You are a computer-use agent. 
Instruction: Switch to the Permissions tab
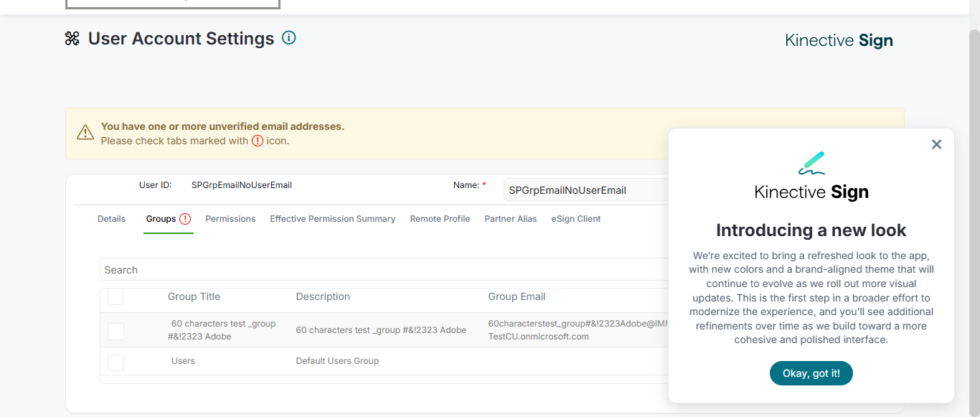pyautogui.click(x=230, y=219)
